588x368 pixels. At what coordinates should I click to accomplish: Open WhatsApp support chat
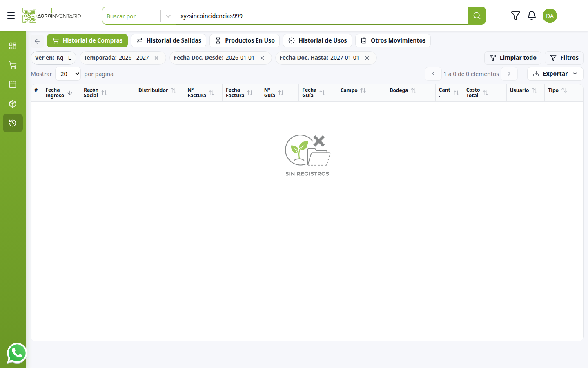17,353
